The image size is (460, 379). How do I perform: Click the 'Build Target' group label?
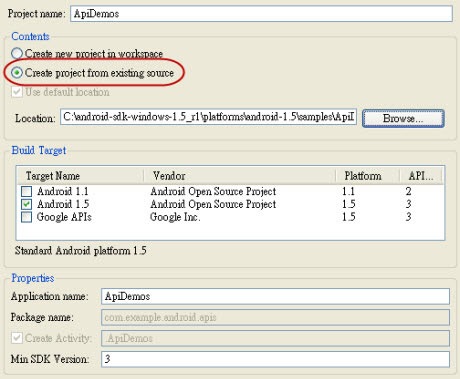[x=39, y=150]
